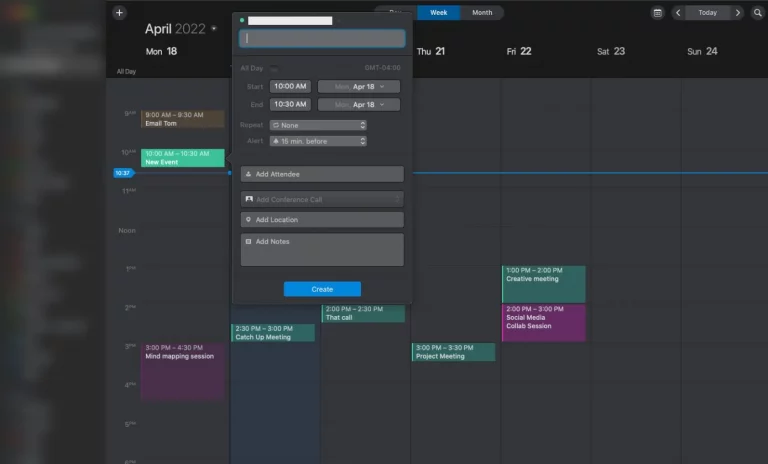Click the Add Attendee person icon
Viewport: 768px width, 464px height.
(248, 174)
